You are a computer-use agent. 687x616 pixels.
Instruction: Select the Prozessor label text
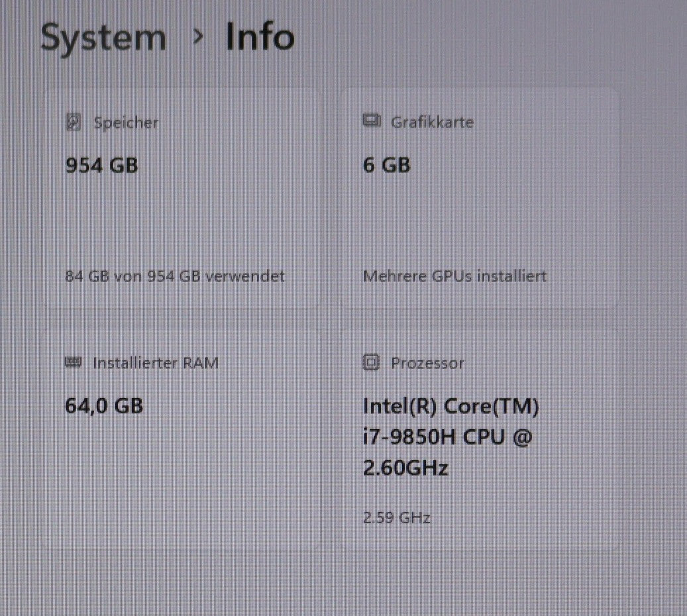(427, 363)
